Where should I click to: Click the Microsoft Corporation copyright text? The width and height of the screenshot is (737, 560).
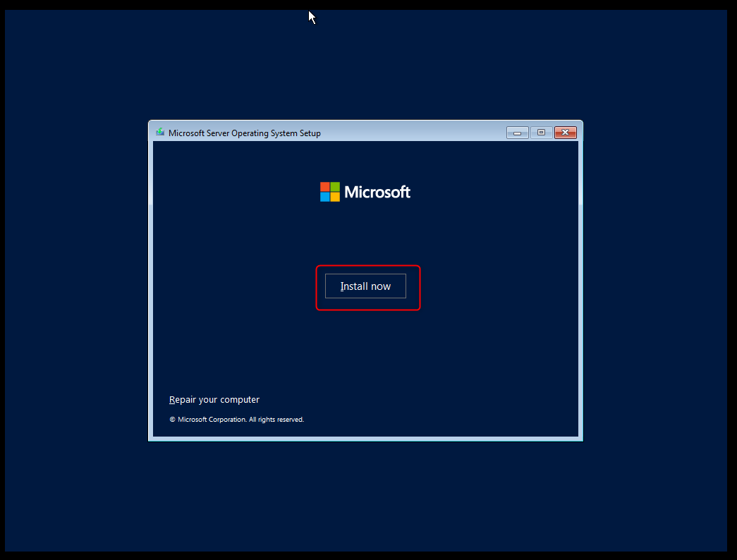[236, 420]
